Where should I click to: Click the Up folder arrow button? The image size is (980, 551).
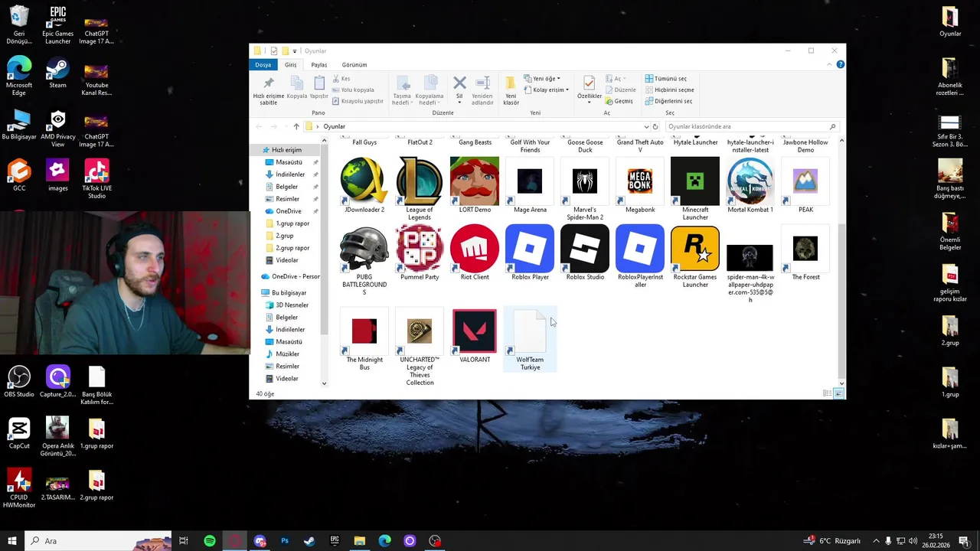point(296,126)
